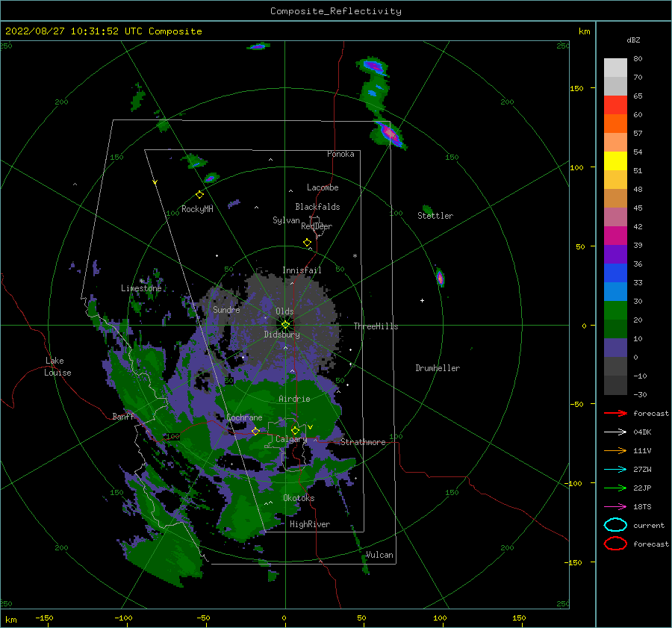The image size is (672, 628).
Task: Click the Vulcan city label
Action: [x=379, y=555]
